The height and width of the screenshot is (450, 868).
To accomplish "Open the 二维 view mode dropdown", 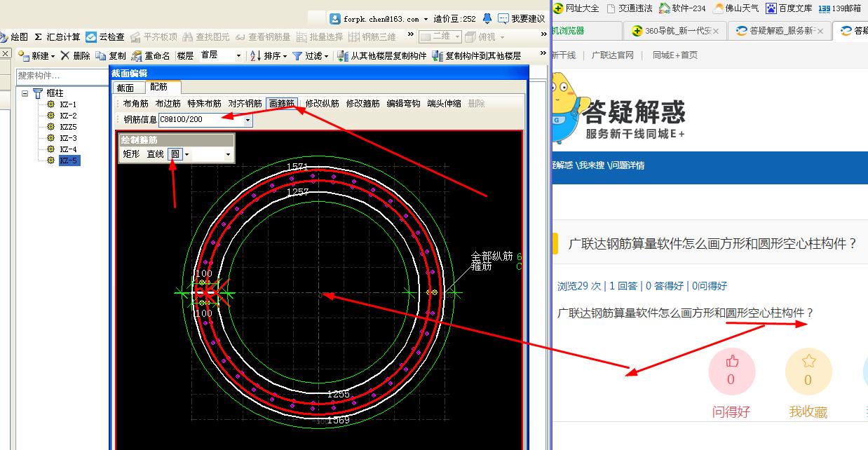I will (x=440, y=36).
